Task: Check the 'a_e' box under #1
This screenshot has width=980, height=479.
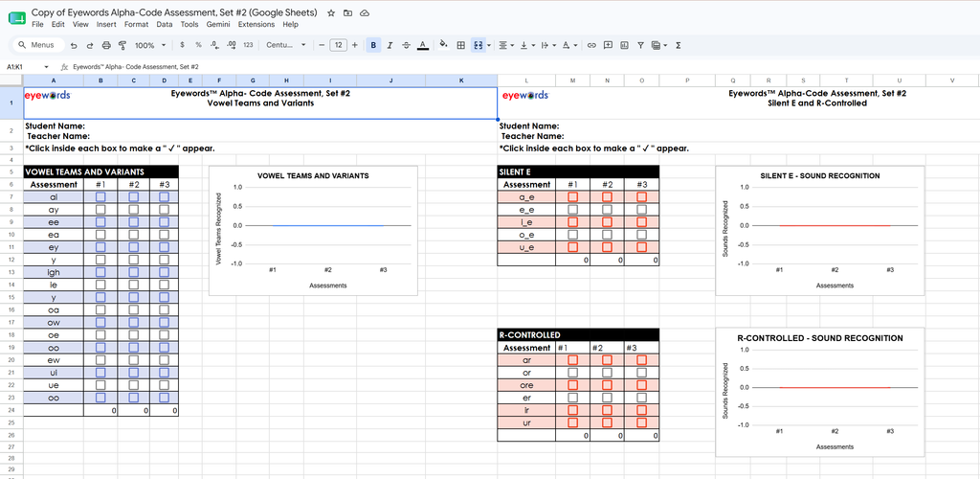Action: [573, 197]
